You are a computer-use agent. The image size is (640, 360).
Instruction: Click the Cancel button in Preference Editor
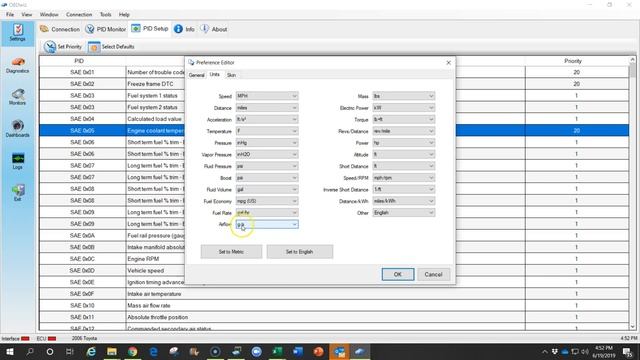click(x=433, y=274)
